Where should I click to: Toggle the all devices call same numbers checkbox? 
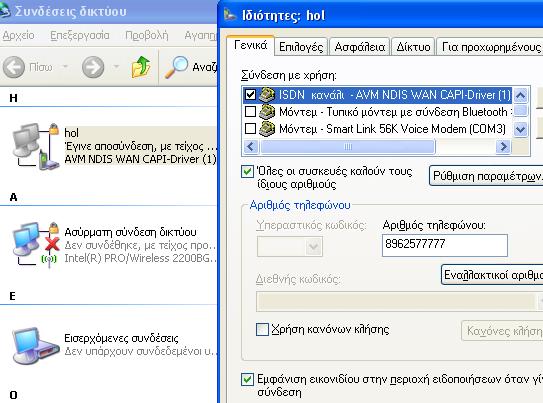pyautogui.click(x=247, y=171)
